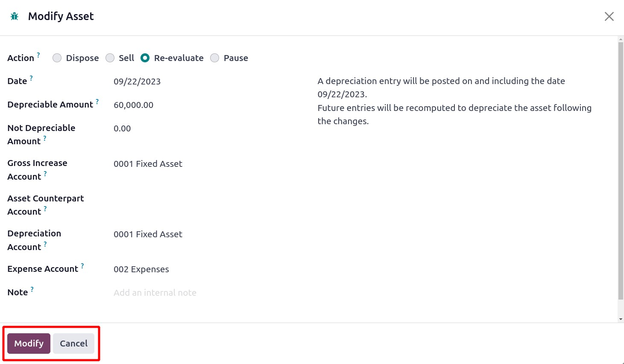The height and width of the screenshot is (364, 624).
Task: Click the help tooltip icon next to Action
Action: pyautogui.click(x=38, y=55)
